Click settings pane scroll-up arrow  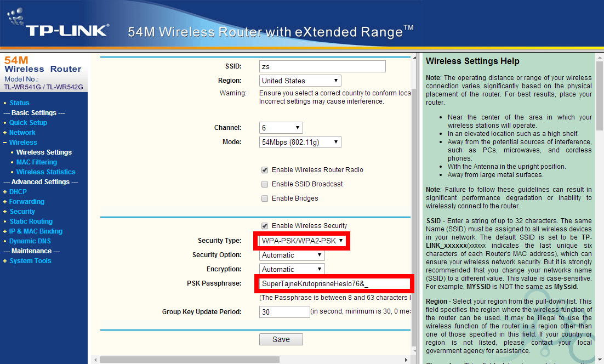coord(414,58)
